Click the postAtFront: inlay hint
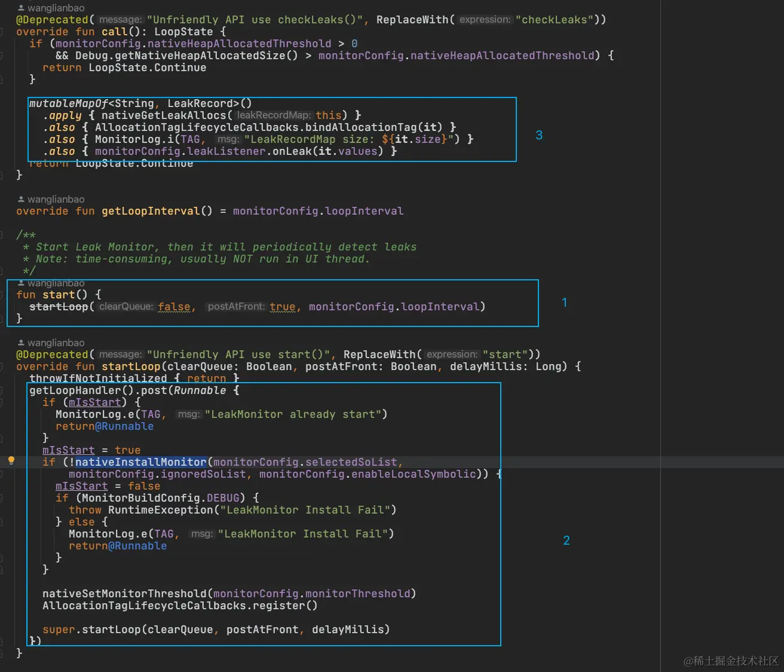The width and height of the screenshot is (784, 672). pos(236,307)
